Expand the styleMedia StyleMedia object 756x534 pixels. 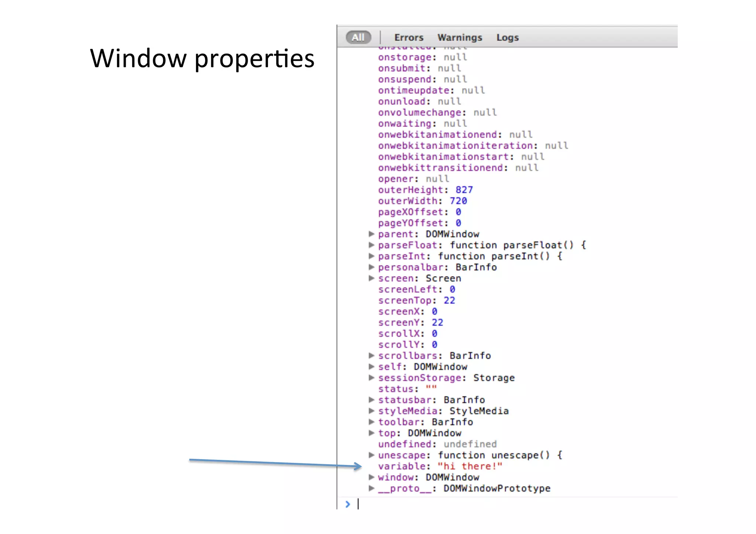371,411
